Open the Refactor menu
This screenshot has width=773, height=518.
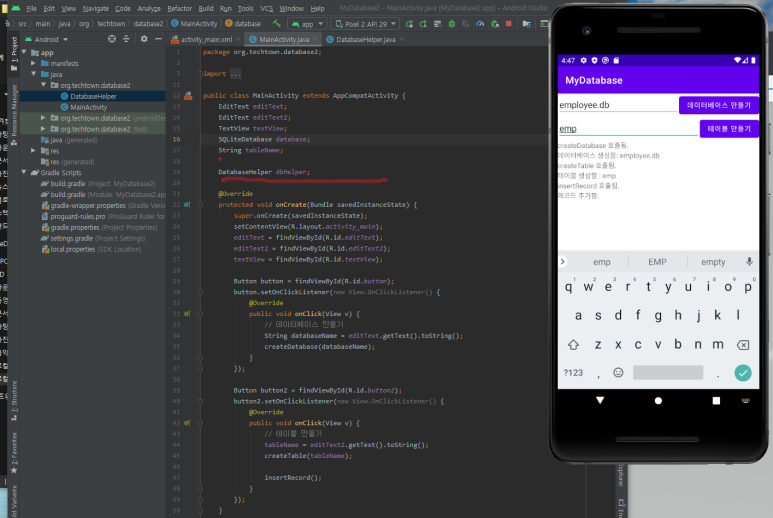tap(179, 8)
